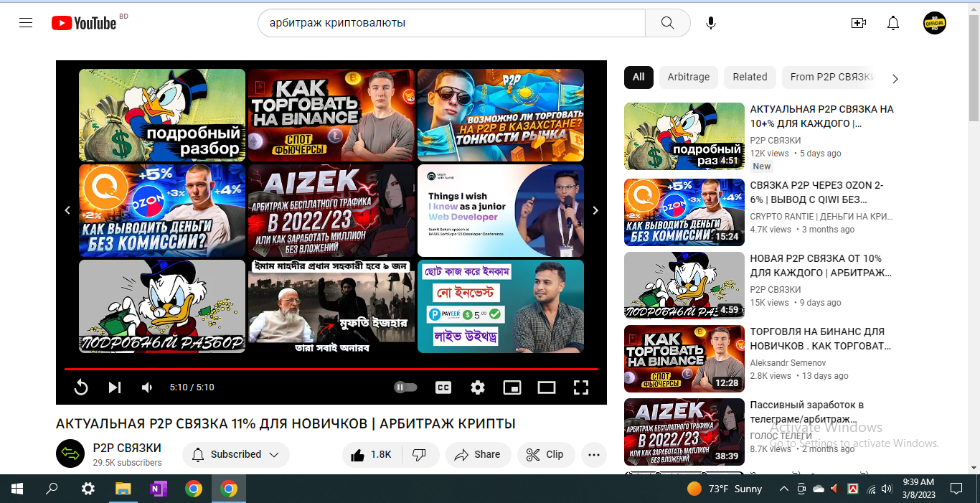The image size is (980, 503).
Task: Open sidebar video АКТУАЛЬНАЯ P2P СВЯЗКА НА 10+%
Action: 822,116
